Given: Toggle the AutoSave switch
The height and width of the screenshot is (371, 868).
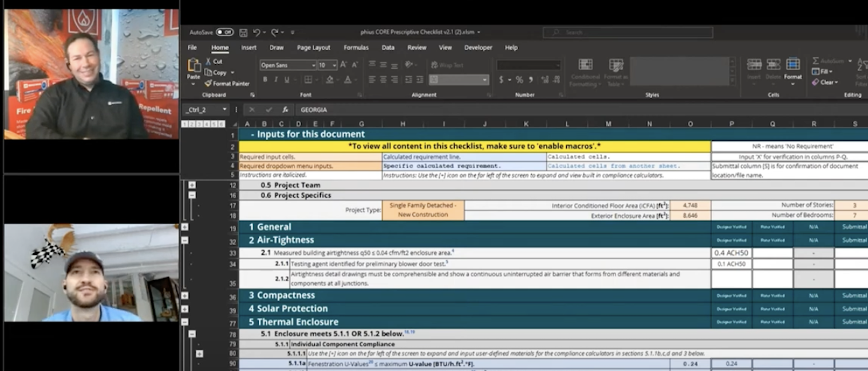Looking at the screenshot, I should [x=224, y=33].
